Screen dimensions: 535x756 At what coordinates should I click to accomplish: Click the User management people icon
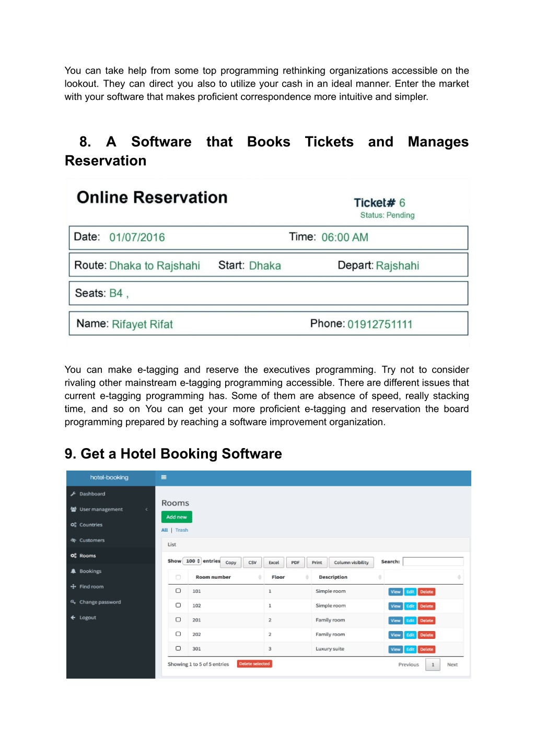[x=73, y=509]
